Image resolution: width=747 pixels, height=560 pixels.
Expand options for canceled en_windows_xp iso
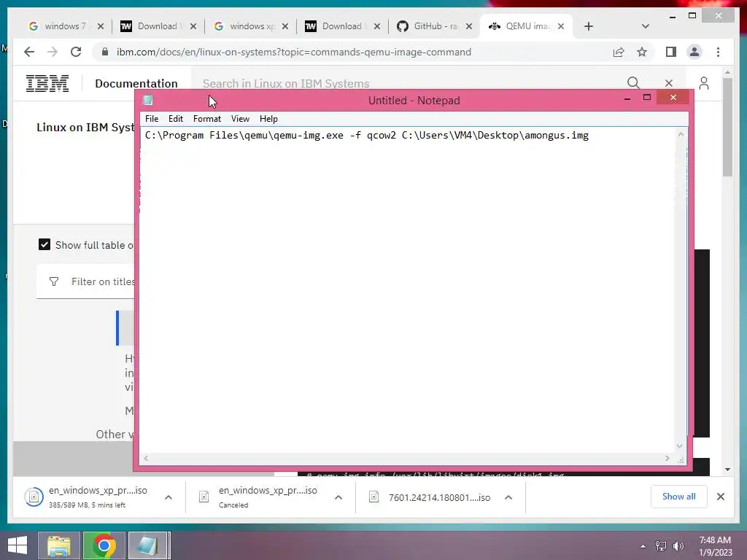point(338,497)
